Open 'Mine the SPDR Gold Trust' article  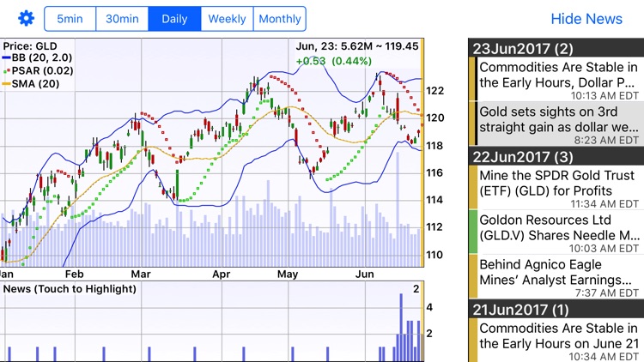pyautogui.click(x=556, y=187)
